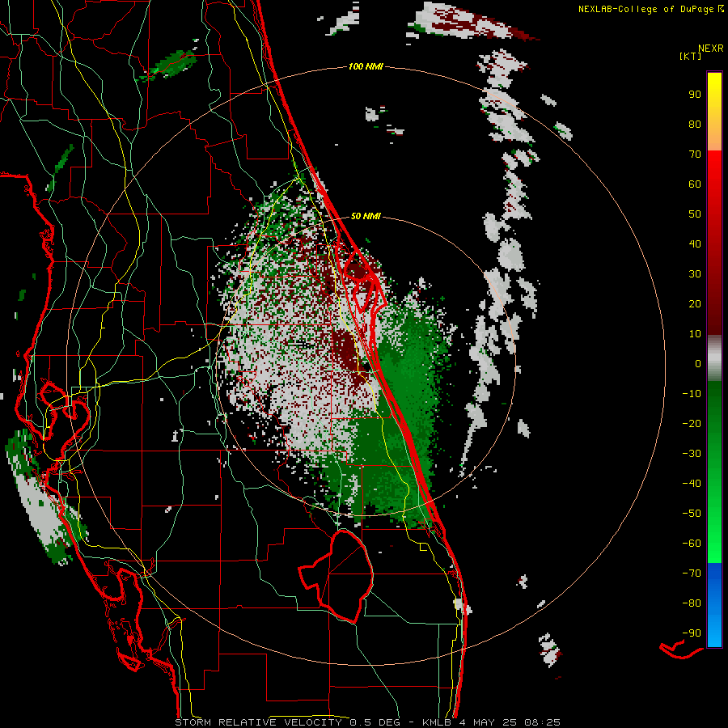728x728 pixels.
Task: Click the blue segment of the color bar
Action: click(x=714, y=604)
